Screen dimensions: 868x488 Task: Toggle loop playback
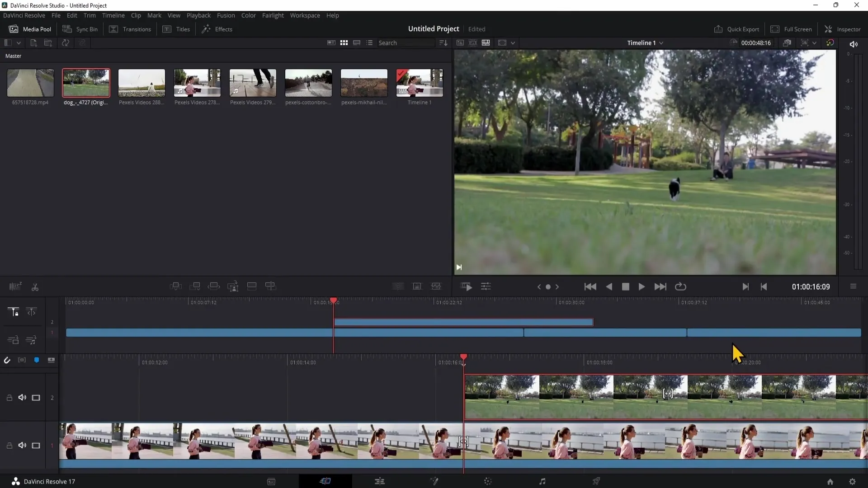[x=680, y=287]
